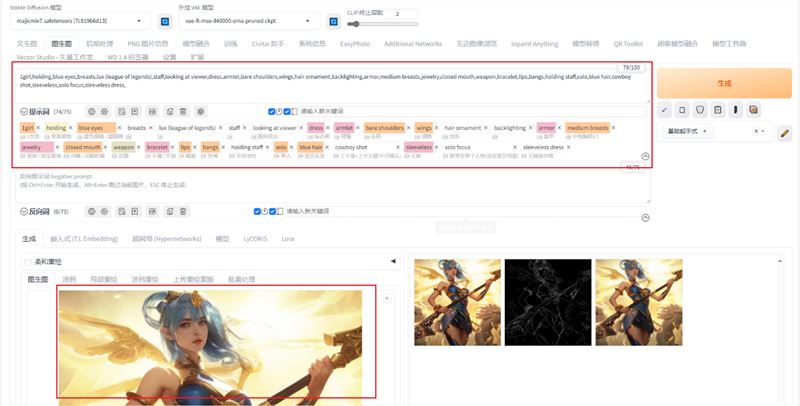
Task: Click the translate icon in the positive prompt toolbar
Action: coord(152,111)
